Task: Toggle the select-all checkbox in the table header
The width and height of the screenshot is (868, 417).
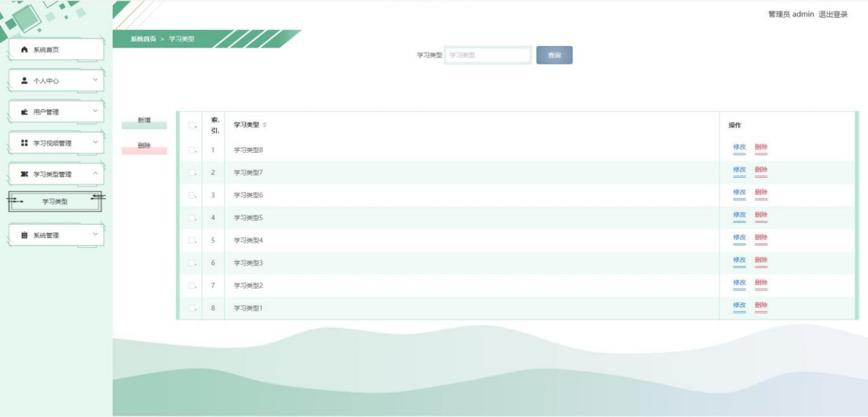Action: point(192,125)
